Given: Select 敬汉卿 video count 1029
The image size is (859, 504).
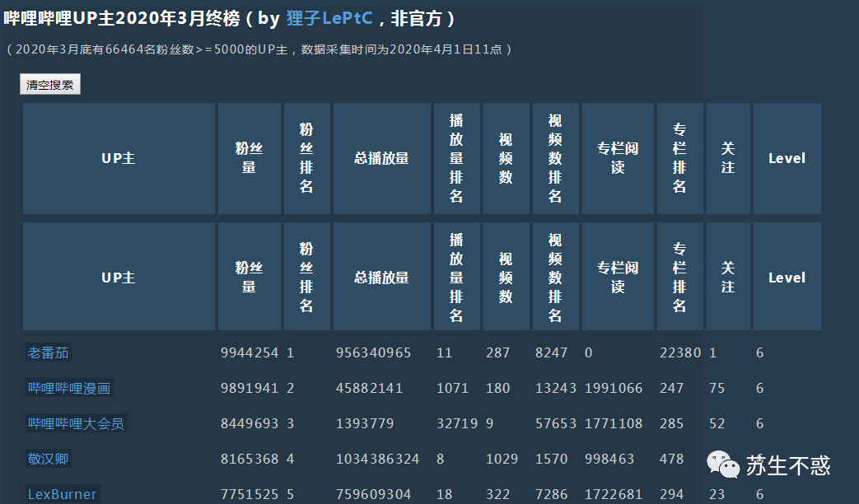Looking at the screenshot, I should point(502,459).
